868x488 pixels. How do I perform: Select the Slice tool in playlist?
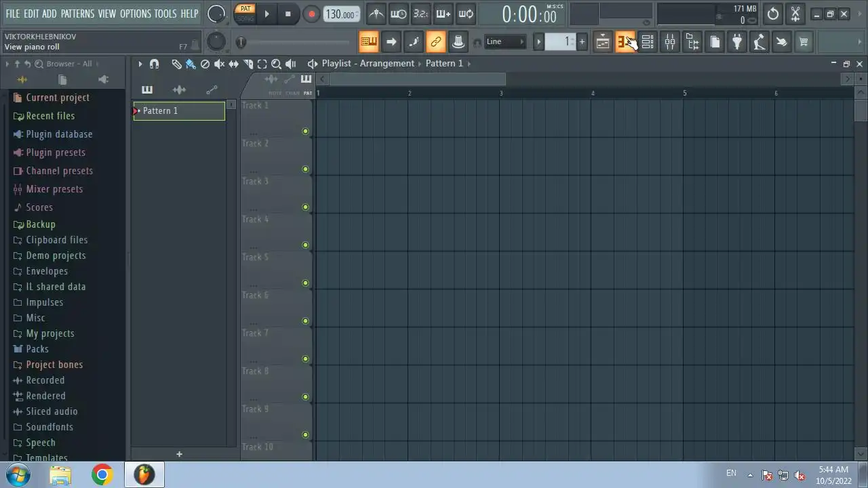click(248, 64)
